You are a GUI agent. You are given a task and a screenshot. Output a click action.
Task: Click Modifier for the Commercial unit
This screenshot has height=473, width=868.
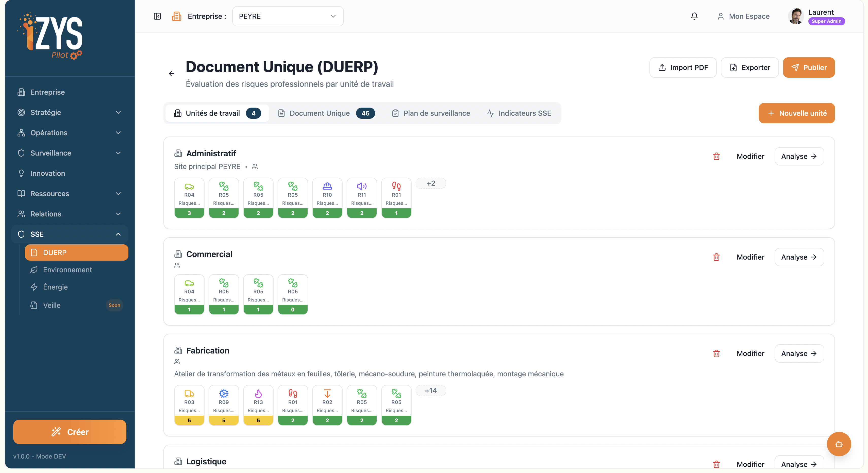(750, 257)
